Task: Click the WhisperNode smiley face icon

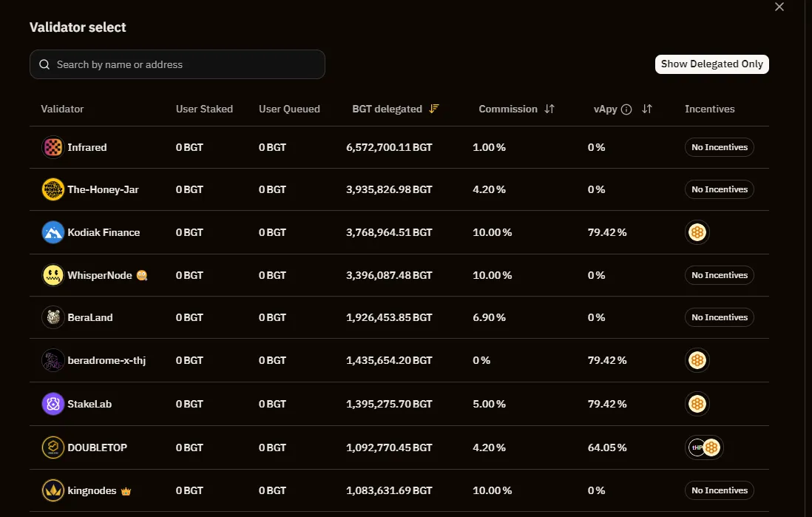Action: tap(53, 275)
